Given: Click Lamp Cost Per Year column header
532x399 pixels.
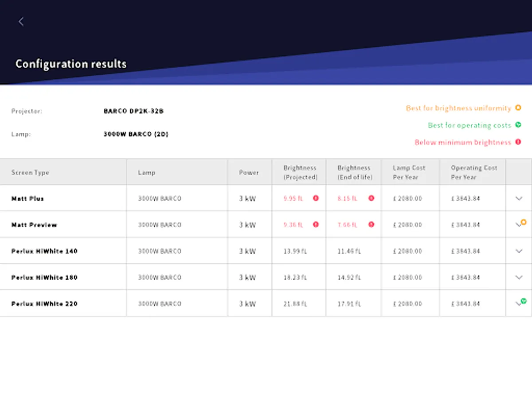Looking at the screenshot, I should pos(409,172).
